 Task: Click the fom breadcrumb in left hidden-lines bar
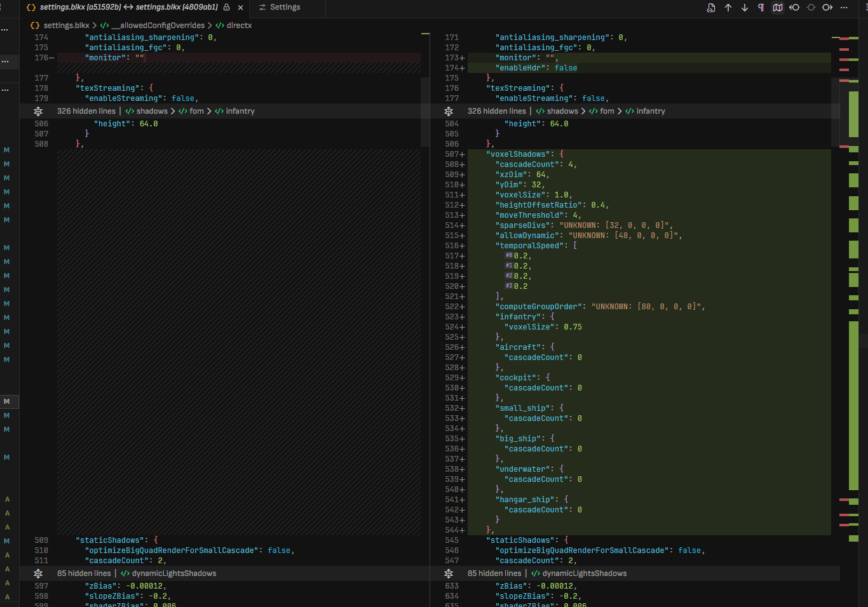(x=196, y=111)
